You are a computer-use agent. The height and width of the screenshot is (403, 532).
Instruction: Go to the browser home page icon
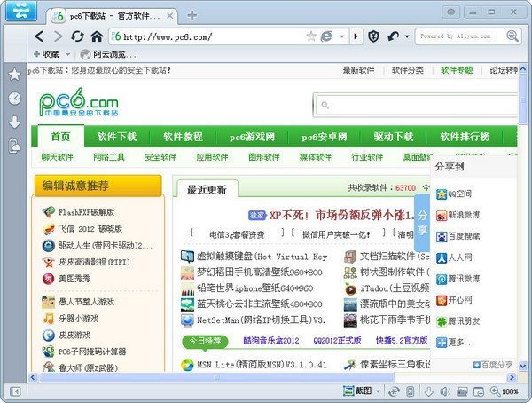pyautogui.click(x=96, y=36)
